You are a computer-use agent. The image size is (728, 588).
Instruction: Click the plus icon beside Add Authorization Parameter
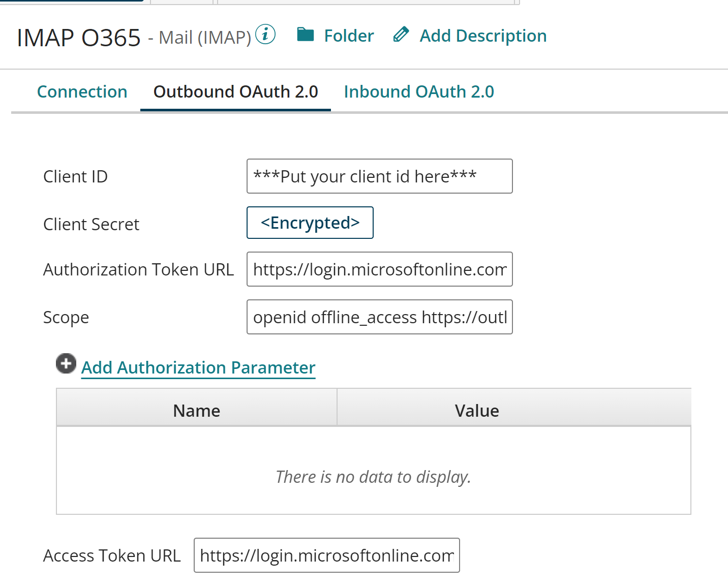[x=65, y=363]
